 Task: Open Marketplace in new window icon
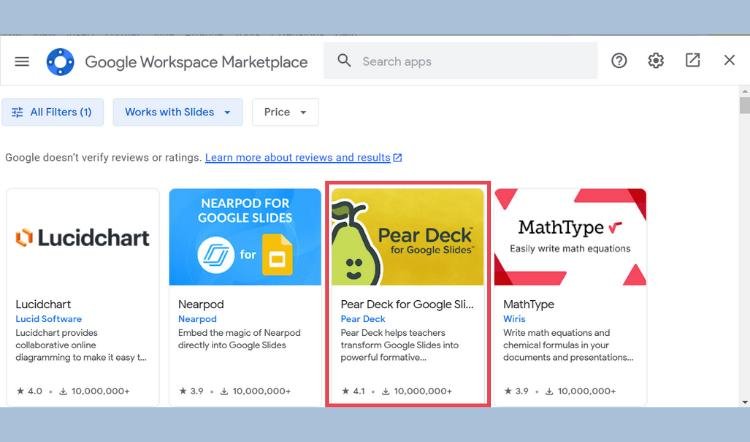tap(693, 60)
